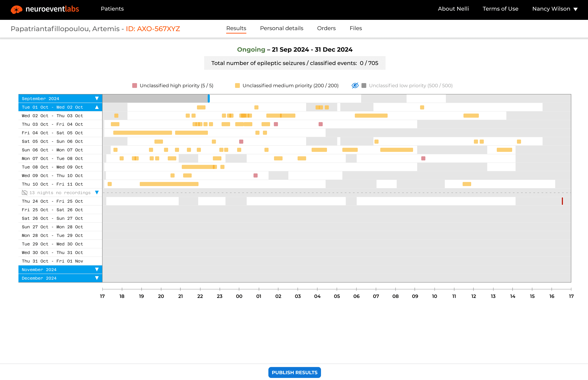The image size is (588, 380).
Task: Click the neuroeventlabs logo icon
Action: click(16, 9)
